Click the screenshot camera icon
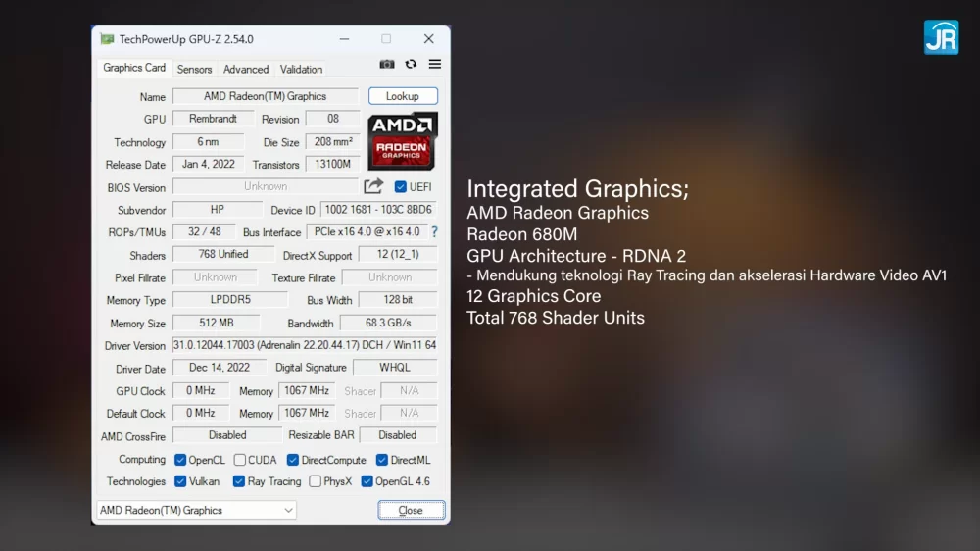This screenshot has height=551, width=980. tap(387, 65)
